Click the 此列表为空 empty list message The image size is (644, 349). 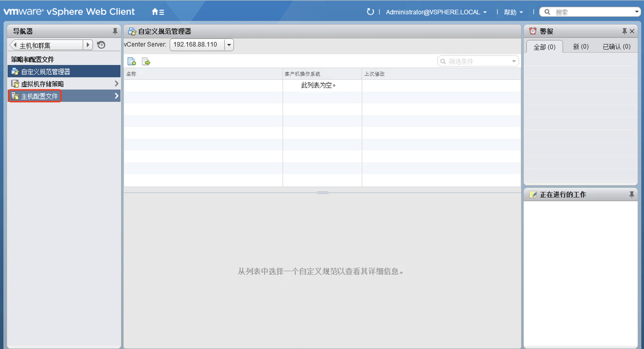pyautogui.click(x=318, y=85)
